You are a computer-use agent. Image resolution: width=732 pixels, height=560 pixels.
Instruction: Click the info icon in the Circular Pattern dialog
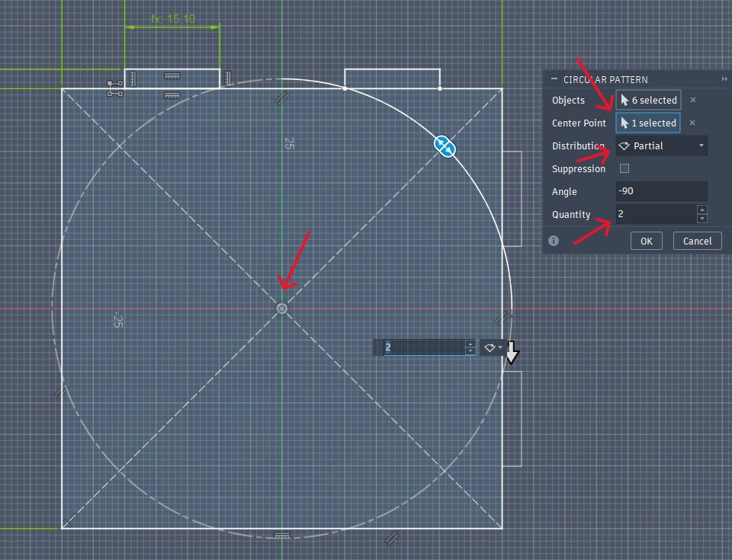554,241
